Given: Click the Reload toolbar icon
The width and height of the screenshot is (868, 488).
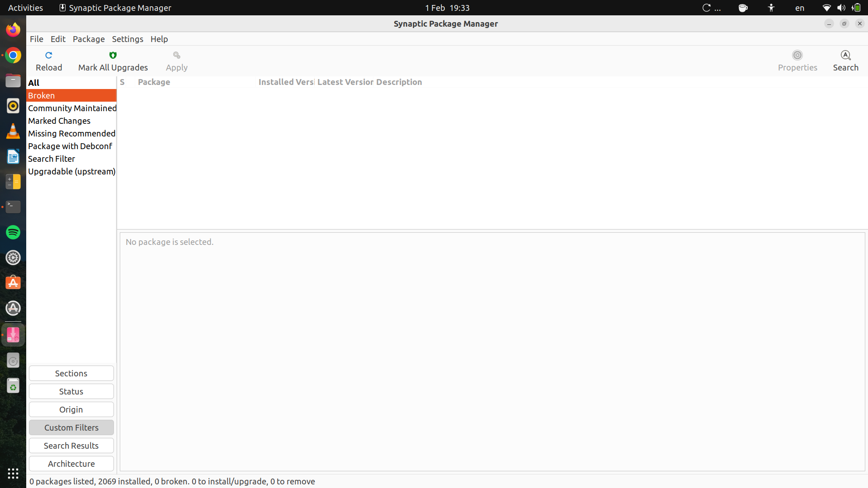Looking at the screenshot, I should pos(49,55).
